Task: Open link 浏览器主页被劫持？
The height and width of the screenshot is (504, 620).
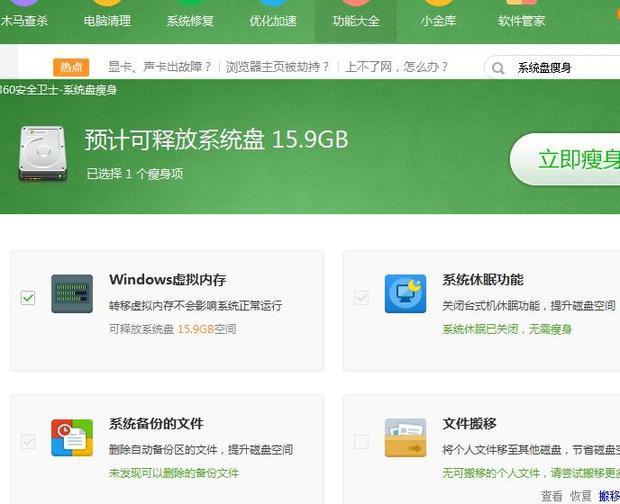Action: coord(277,67)
